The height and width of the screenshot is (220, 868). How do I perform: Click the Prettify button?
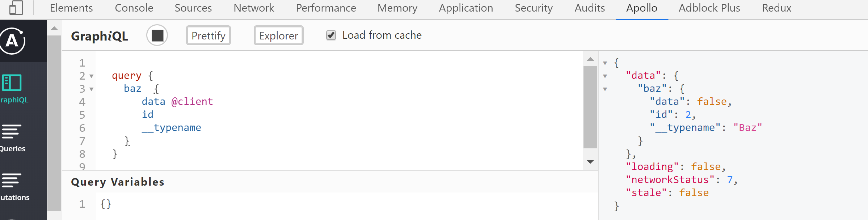click(x=208, y=35)
